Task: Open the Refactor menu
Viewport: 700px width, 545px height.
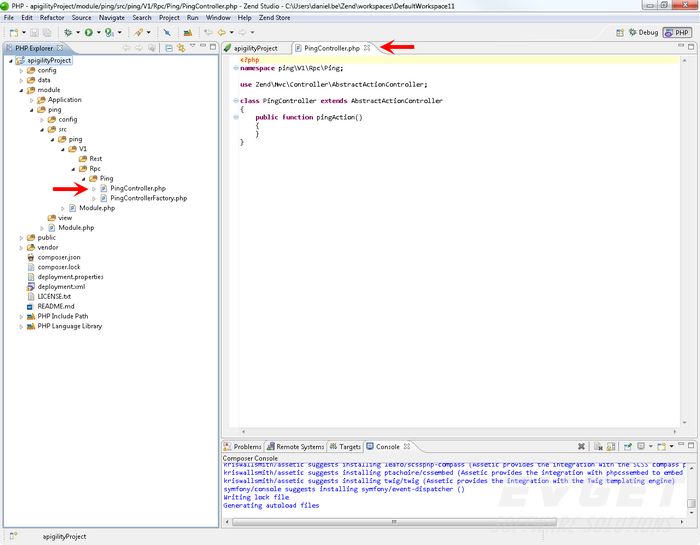Action: tap(52, 18)
